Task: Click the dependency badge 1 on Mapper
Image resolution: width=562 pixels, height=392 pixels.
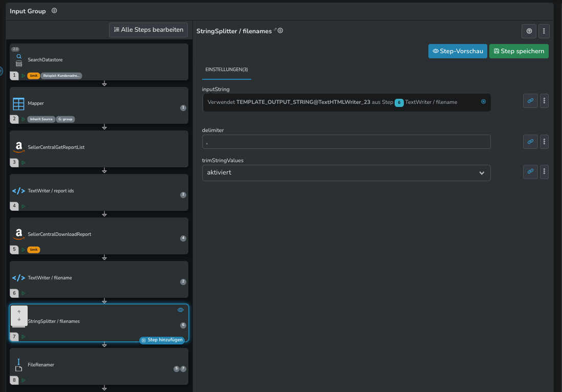Action: (x=183, y=107)
